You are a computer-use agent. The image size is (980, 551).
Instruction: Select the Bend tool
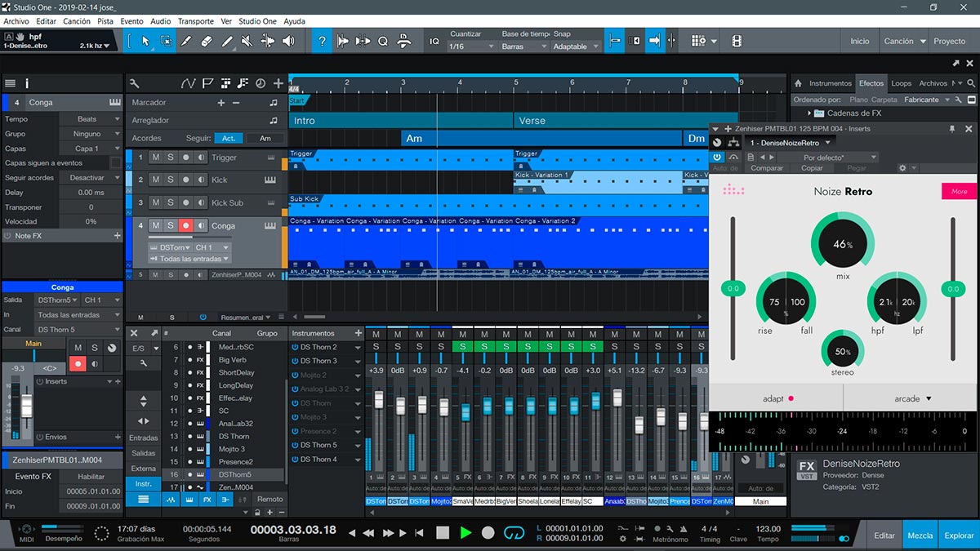click(x=269, y=41)
